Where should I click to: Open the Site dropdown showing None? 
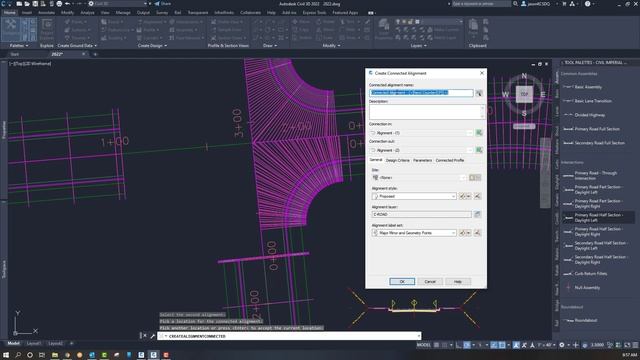click(x=418, y=178)
